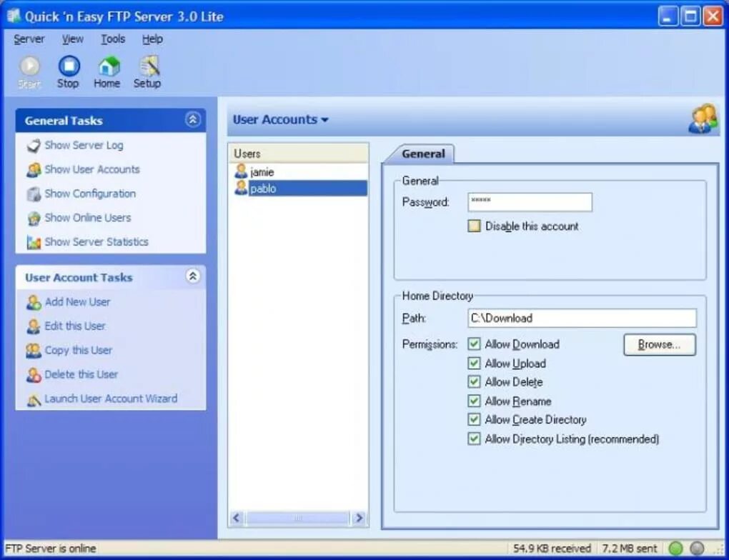Click the Show Online Users icon
This screenshot has height=560, width=729.
point(34,218)
